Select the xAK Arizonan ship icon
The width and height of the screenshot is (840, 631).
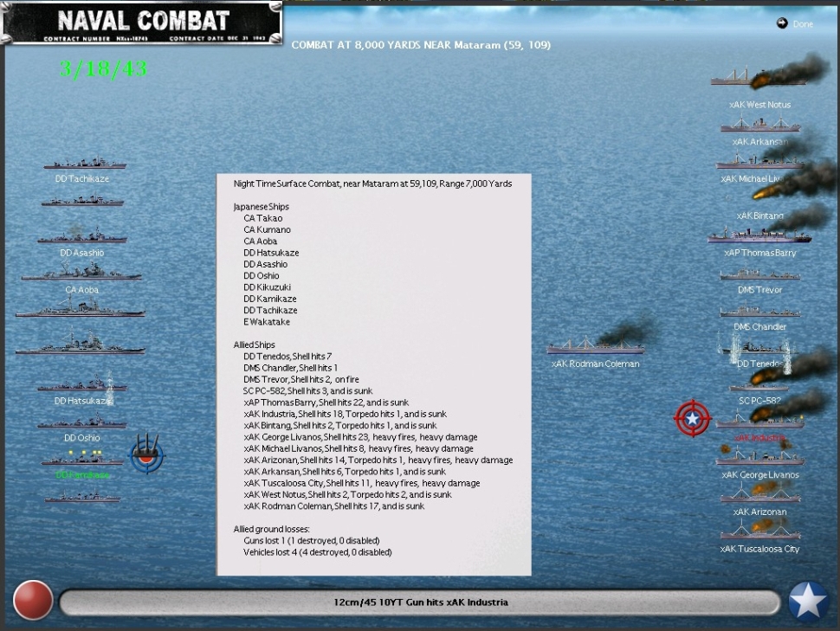[x=760, y=495]
